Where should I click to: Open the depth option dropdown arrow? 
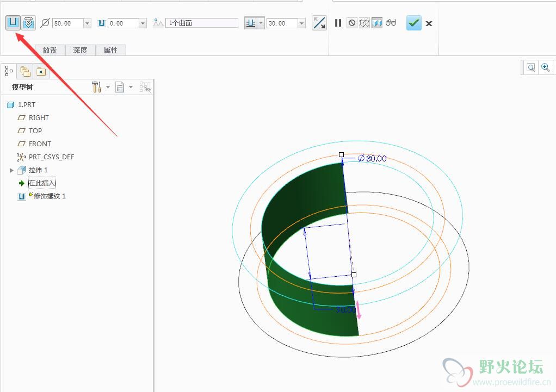coord(261,23)
